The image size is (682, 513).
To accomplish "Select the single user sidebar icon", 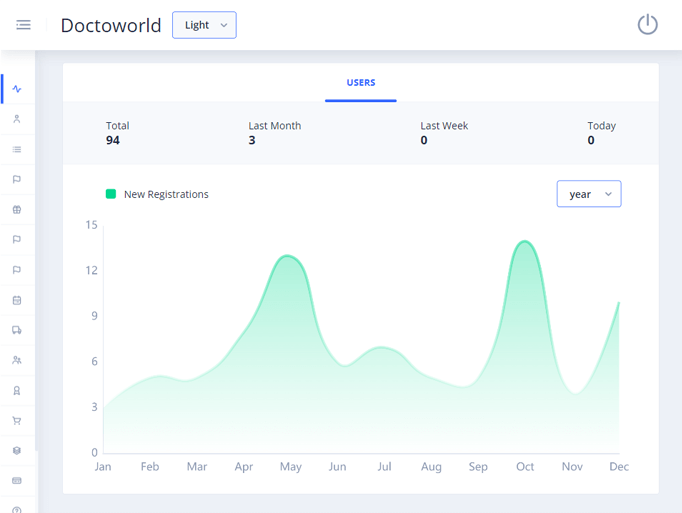I will pyautogui.click(x=17, y=119).
